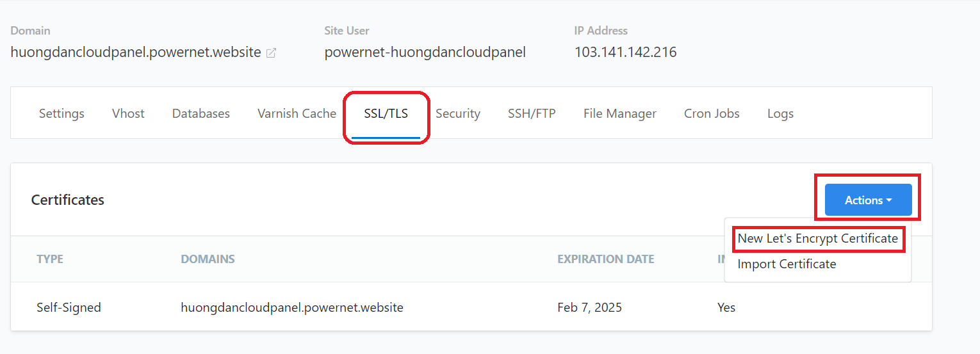Image resolution: width=980 pixels, height=354 pixels.
Task: Click the EXPIRATION DATE column header
Action: click(606, 259)
